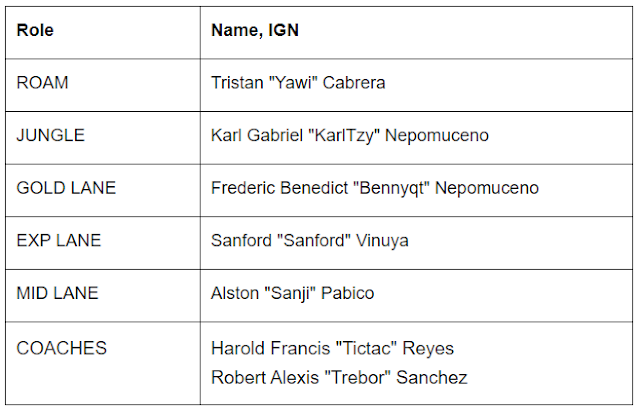Click the "Sanji" IGN text
The image size is (640, 414).
tap(290, 294)
